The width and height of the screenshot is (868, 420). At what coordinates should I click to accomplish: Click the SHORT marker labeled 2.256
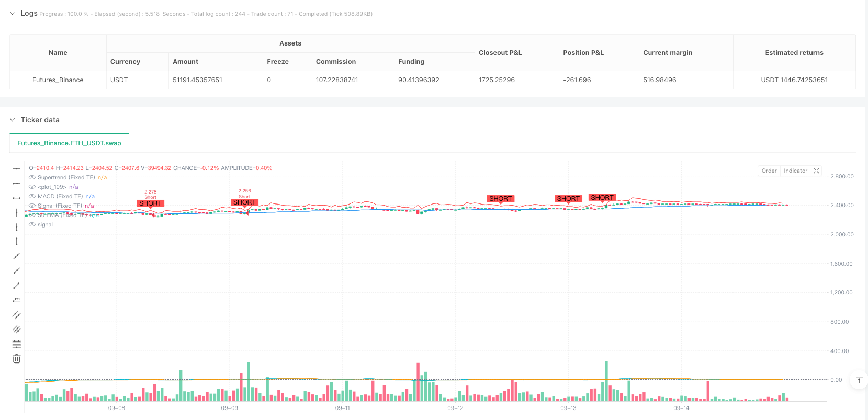[x=244, y=202]
